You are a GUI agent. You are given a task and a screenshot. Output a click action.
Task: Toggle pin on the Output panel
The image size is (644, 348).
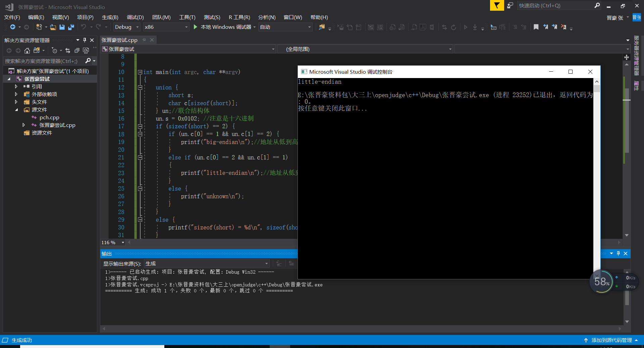(x=618, y=254)
